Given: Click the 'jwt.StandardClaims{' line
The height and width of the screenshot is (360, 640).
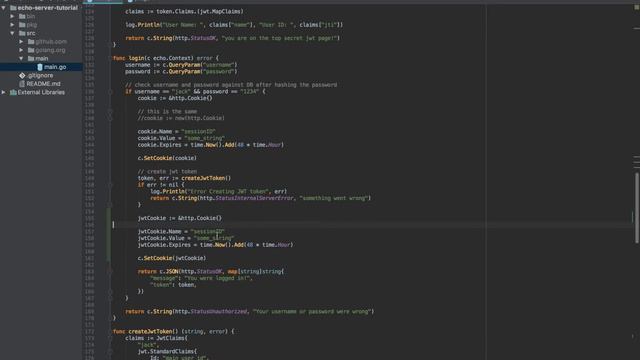Looking at the screenshot, I should point(167,351).
